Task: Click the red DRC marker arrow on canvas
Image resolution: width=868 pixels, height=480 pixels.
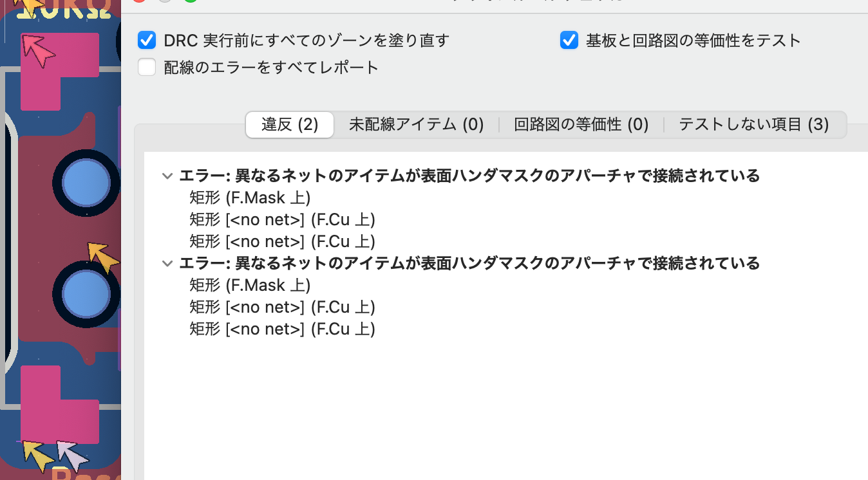Action: tap(37, 51)
